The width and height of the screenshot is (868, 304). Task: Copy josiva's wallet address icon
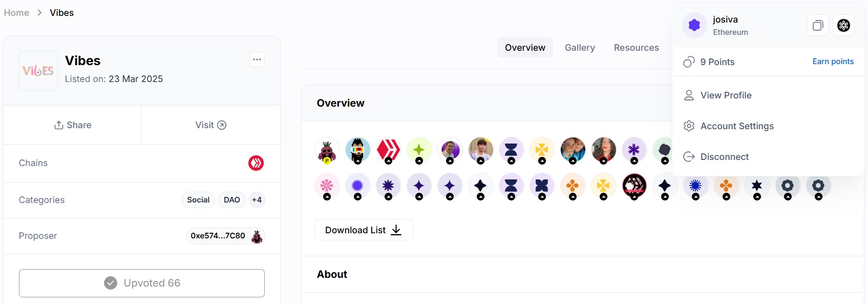pyautogui.click(x=818, y=25)
